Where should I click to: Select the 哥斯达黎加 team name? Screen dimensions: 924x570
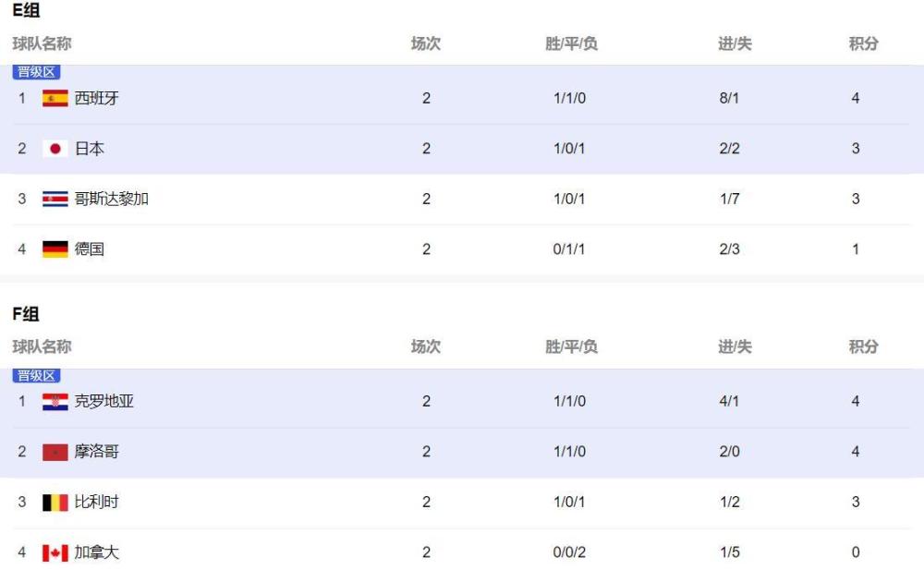(x=112, y=199)
